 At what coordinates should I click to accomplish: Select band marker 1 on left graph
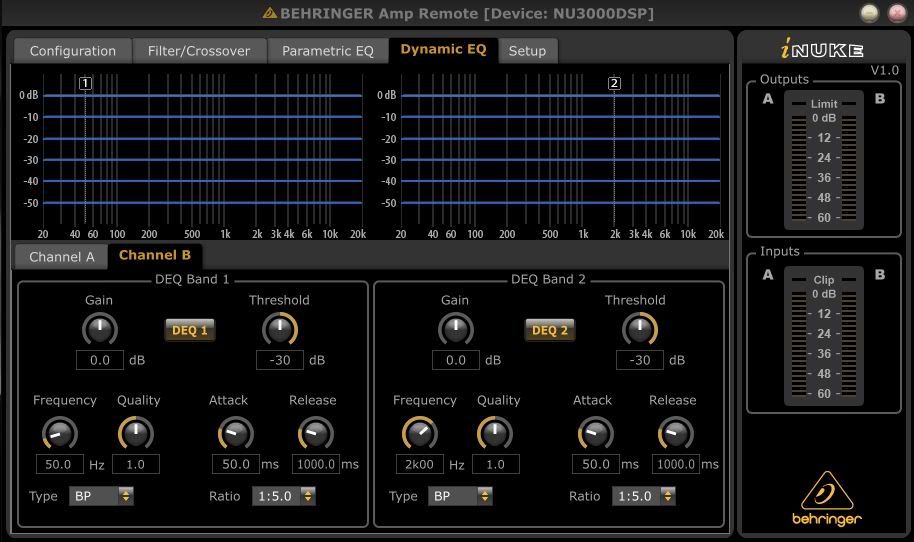point(85,83)
